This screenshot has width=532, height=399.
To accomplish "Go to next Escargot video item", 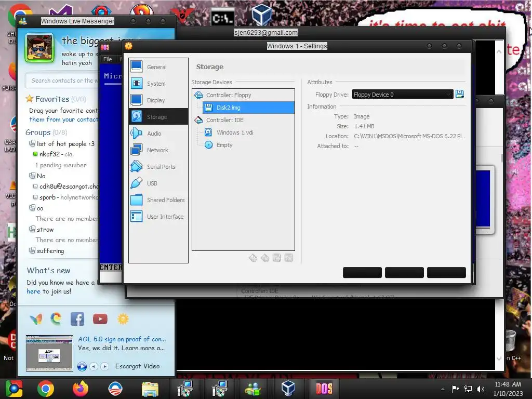I will 105,366.
